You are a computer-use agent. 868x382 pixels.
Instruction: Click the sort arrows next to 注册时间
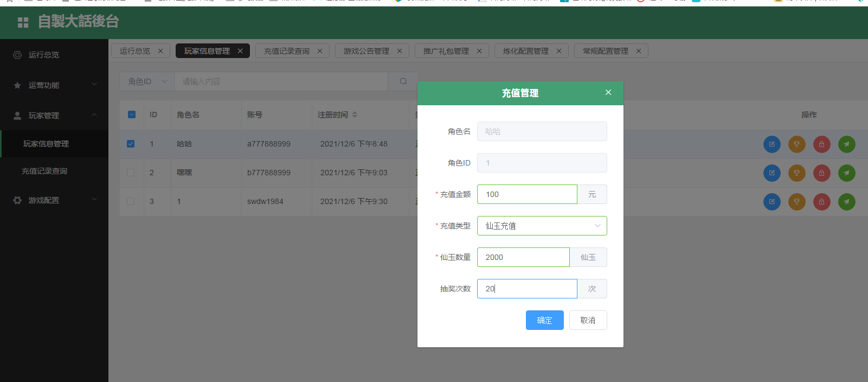coord(355,115)
